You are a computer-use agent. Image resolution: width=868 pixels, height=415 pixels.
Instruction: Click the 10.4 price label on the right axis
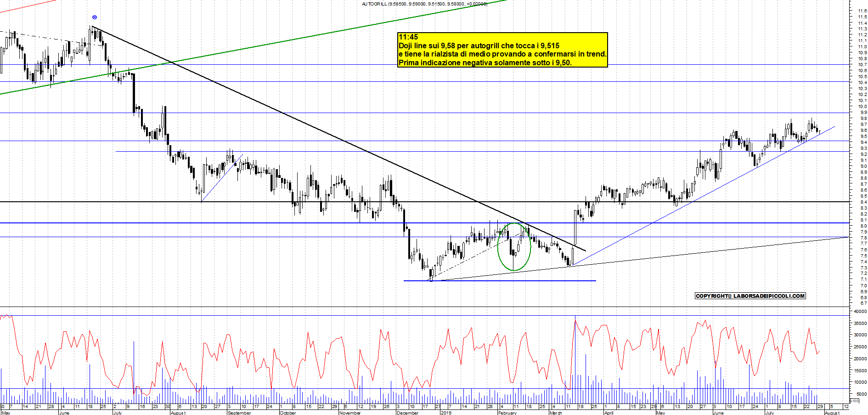coord(862,83)
